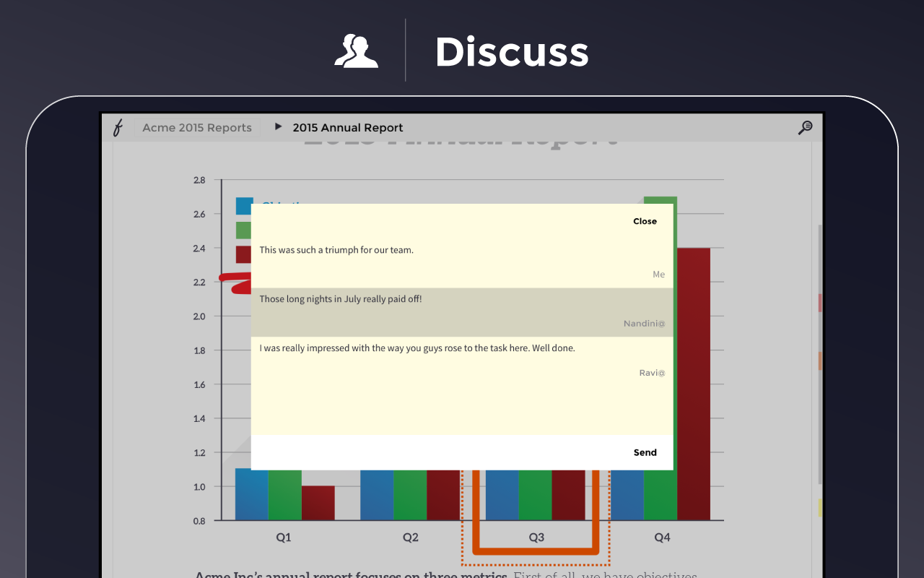Click the blue legend swatch in the chart

coord(244,206)
